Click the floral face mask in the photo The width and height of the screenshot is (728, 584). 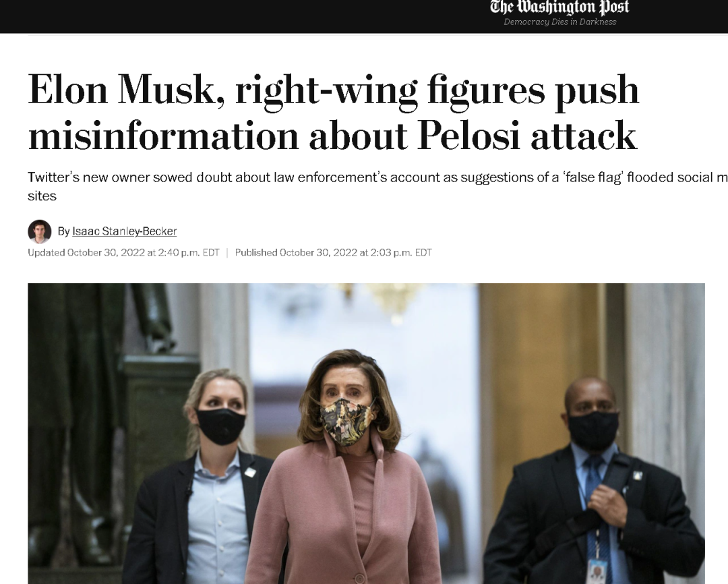pos(347,421)
